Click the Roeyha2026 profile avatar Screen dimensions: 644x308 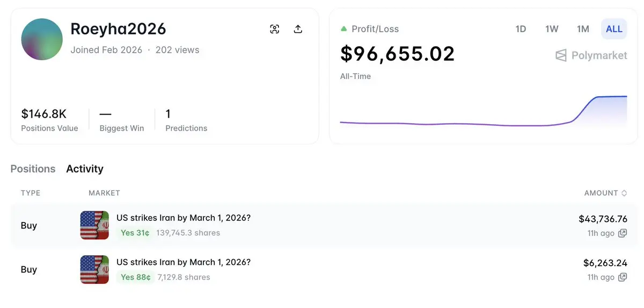(x=42, y=39)
